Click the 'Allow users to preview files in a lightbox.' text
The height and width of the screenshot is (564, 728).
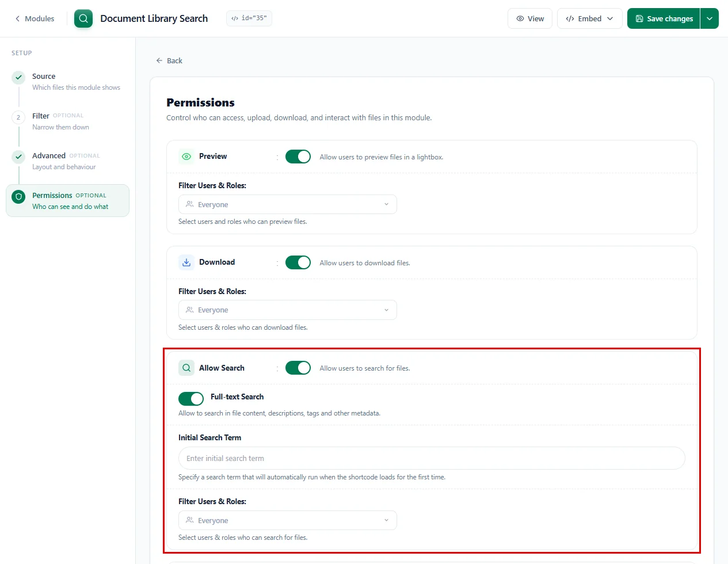pyautogui.click(x=382, y=157)
